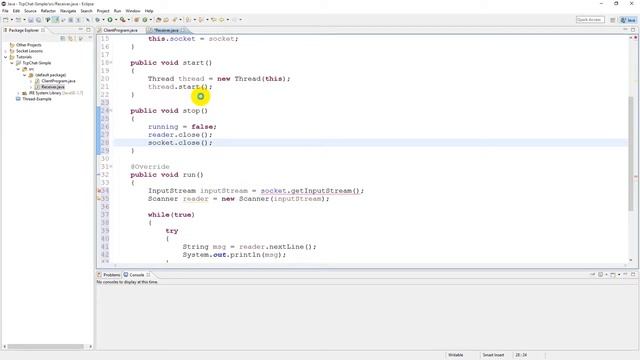Image resolution: width=640 pixels, height=360 pixels.
Task: Collapse the start() method at line 18
Action: pyautogui.click(x=111, y=63)
